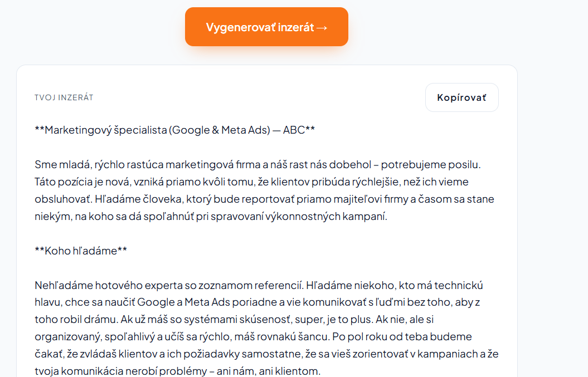
Task: Click the line starting "toho robil drámu"
Action: (234, 319)
